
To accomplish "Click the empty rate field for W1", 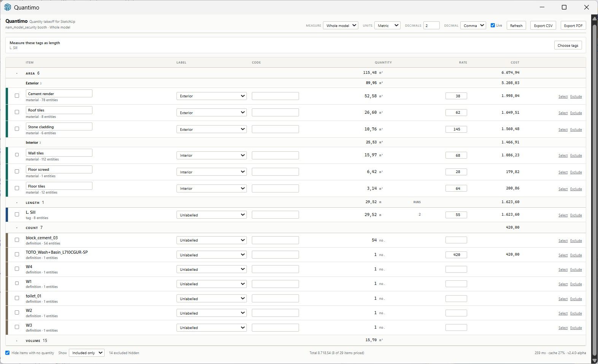I will point(456,284).
